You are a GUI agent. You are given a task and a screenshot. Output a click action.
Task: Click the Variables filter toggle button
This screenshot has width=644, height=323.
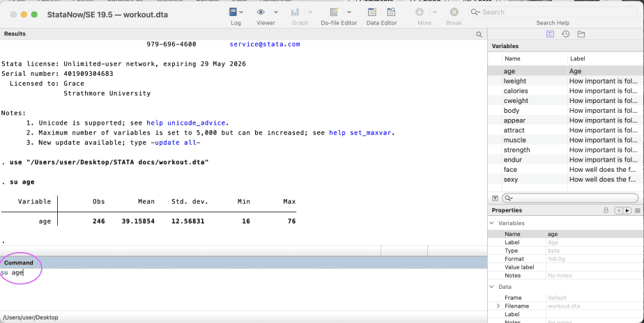point(495,198)
